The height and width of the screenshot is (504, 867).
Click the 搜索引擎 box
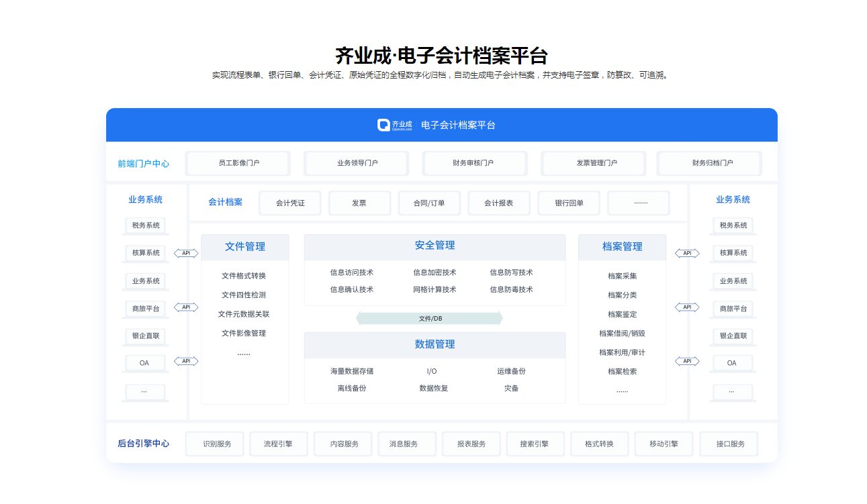coord(535,444)
